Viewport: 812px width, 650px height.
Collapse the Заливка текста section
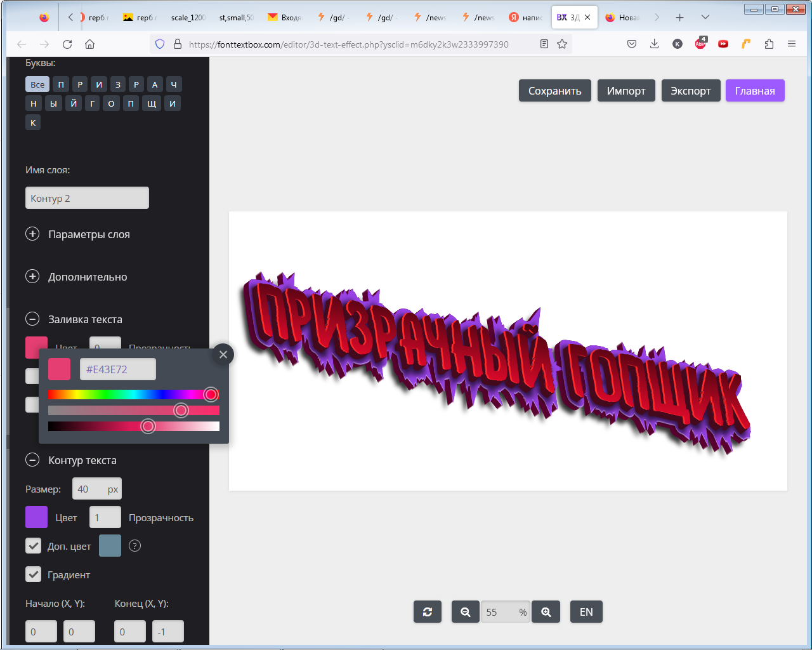coord(32,319)
